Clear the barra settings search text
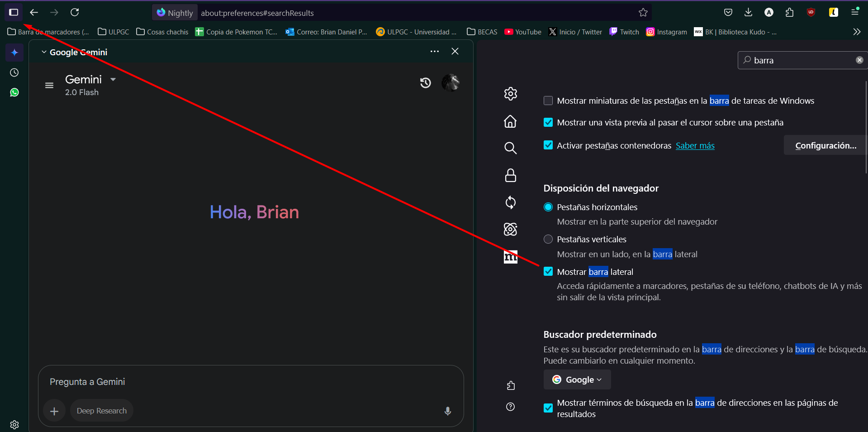The height and width of the screenshot is (432, 868). [859, 60]
